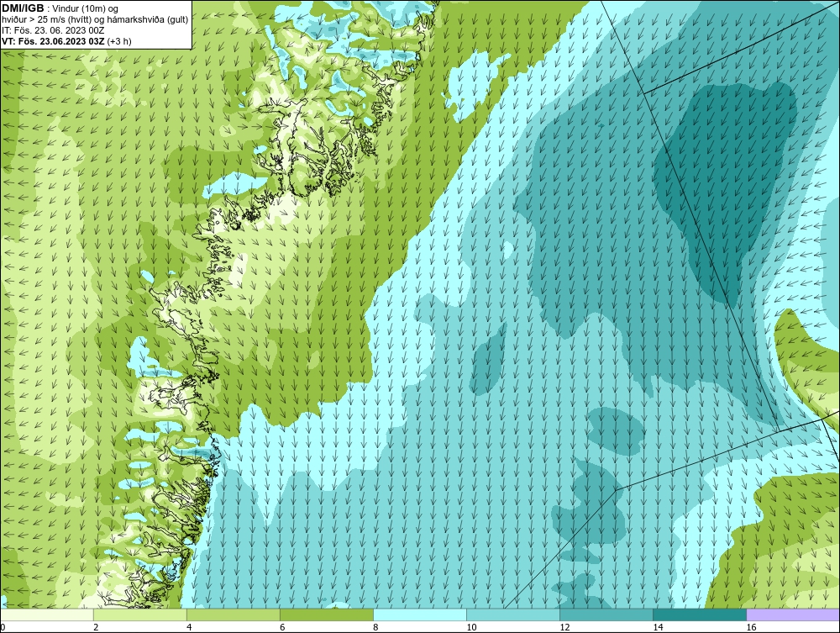Click the 6–8 m/s olive green legend swatch
The image size is (840, 633).
click(327, 615)
